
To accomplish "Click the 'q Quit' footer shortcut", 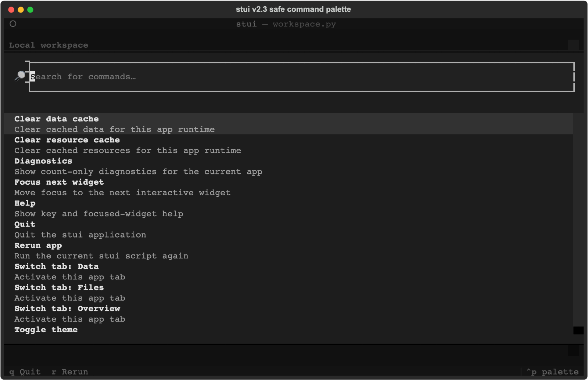I will (x=25, y=372).
